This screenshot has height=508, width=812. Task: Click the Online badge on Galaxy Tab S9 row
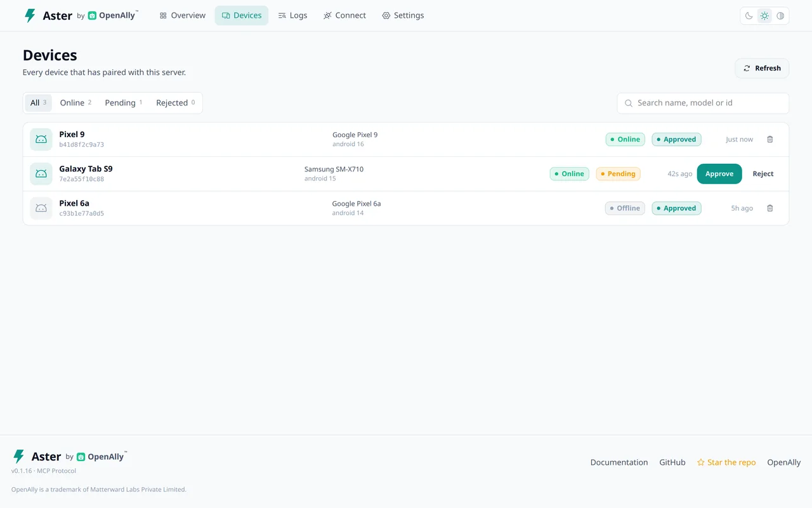click(569, 174)
